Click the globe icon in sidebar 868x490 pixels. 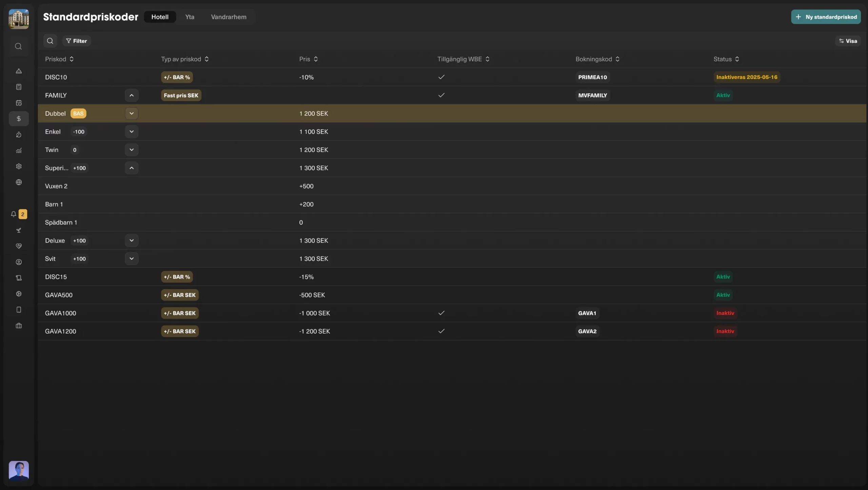(x=19, y=182)
